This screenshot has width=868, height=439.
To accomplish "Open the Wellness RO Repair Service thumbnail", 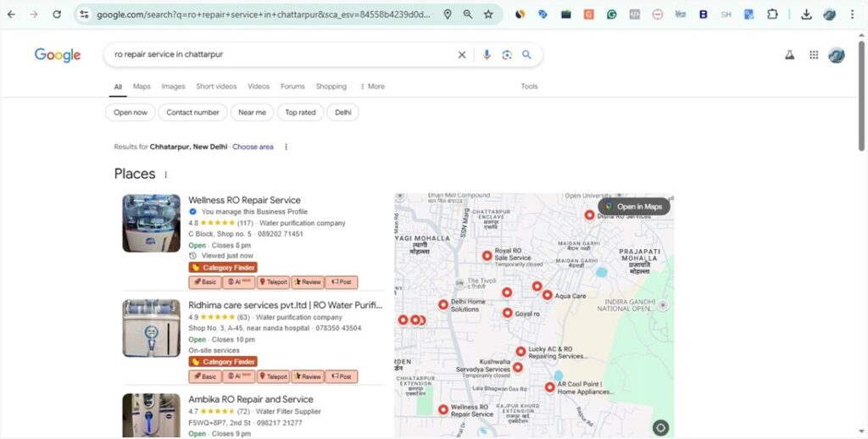I will 151,223.
